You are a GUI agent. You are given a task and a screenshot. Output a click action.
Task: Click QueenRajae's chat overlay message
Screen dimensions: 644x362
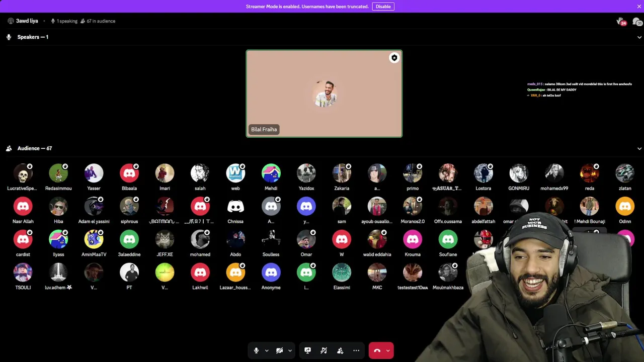551,89
